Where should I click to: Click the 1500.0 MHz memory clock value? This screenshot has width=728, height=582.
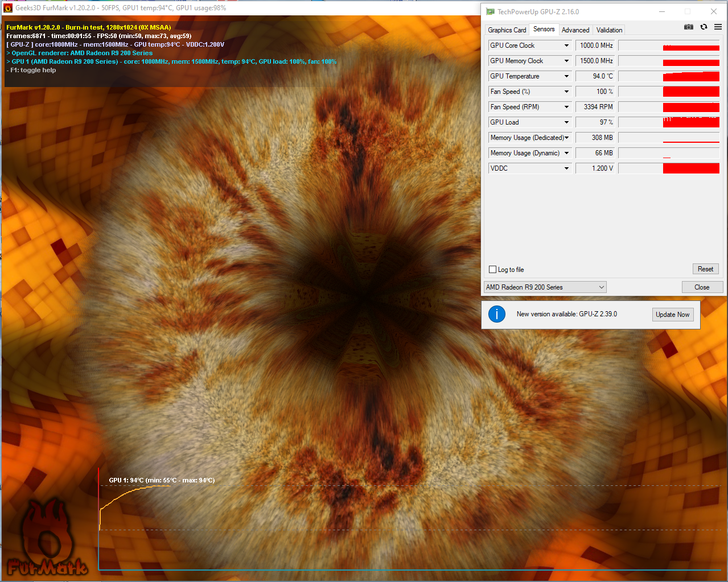pos(595,61)
